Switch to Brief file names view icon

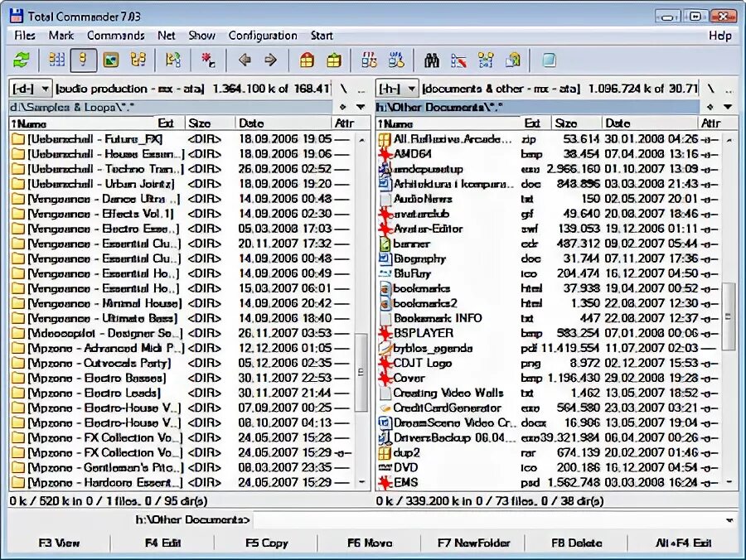pyautogui.click(x=57, y=60)
